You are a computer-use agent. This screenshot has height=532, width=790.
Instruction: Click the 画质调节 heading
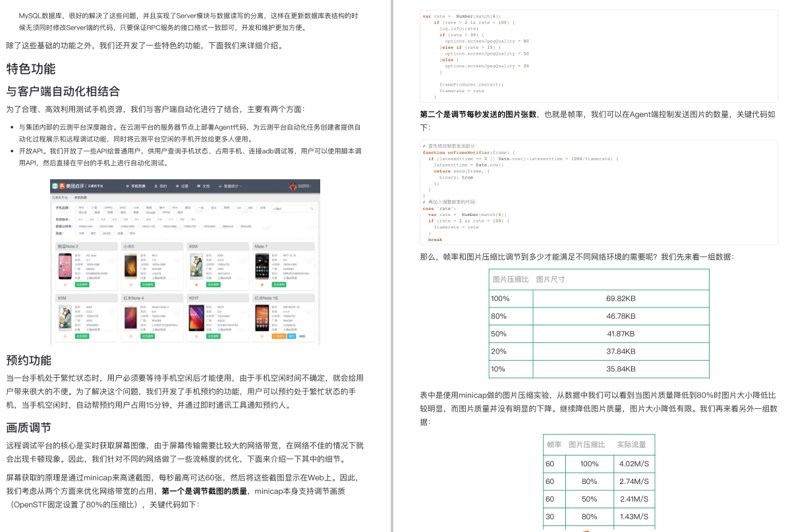click(x=29, y=428)
